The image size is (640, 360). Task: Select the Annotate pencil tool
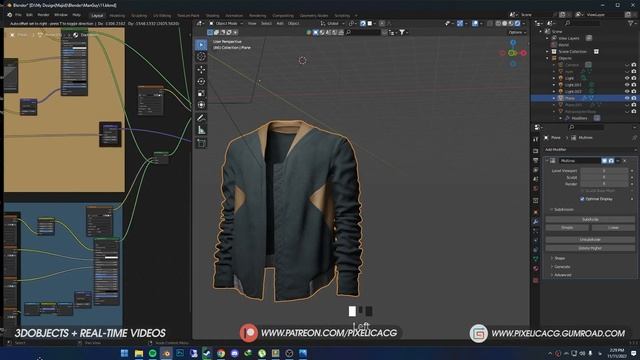pyautogui.click(x=201, y=118)
